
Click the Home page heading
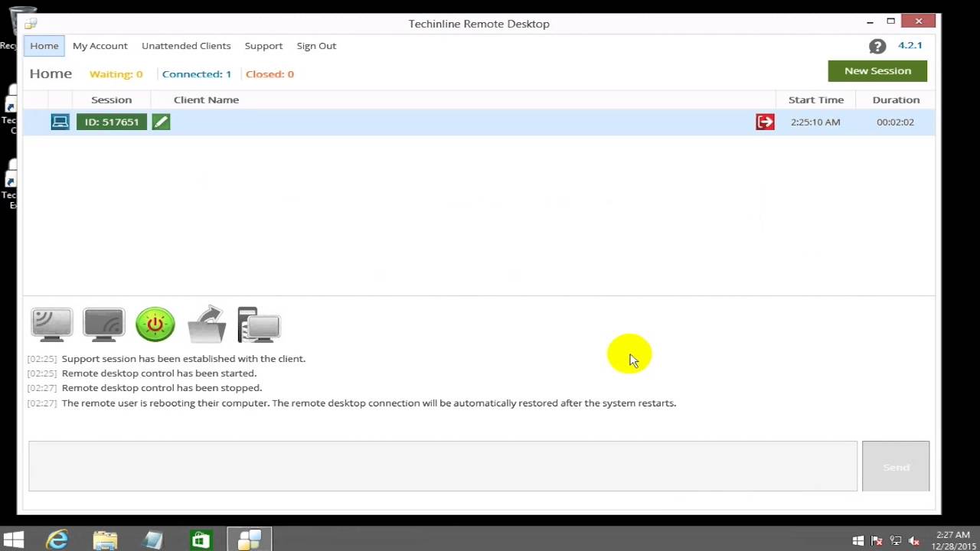point(51,73)
